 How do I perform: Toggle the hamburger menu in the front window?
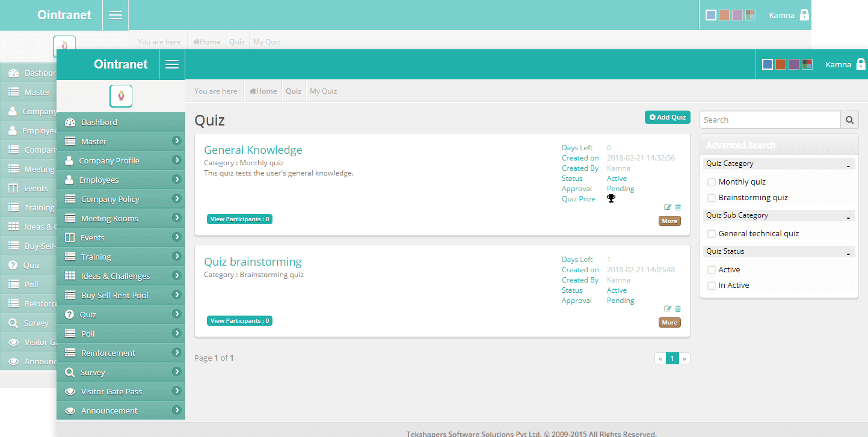click(172, 64)
